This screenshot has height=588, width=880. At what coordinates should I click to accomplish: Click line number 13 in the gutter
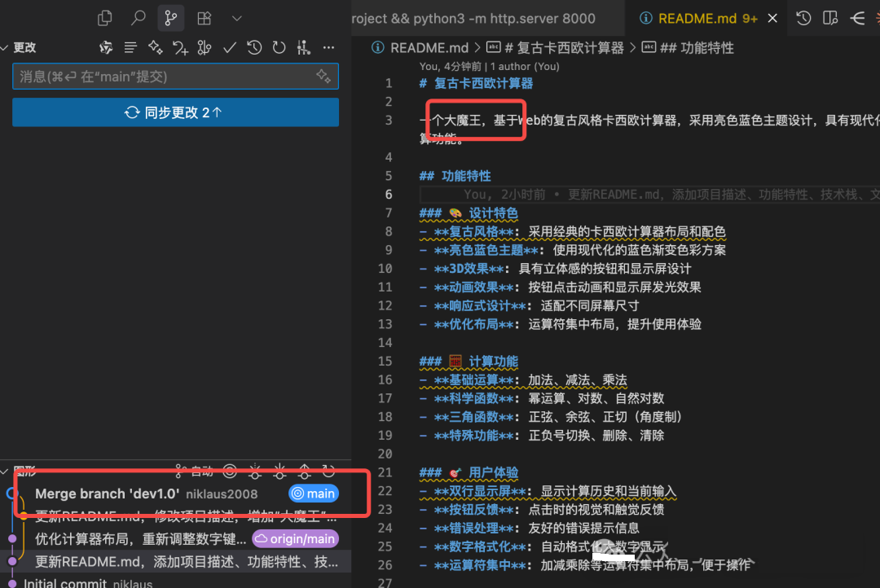(x=385, y=324)
